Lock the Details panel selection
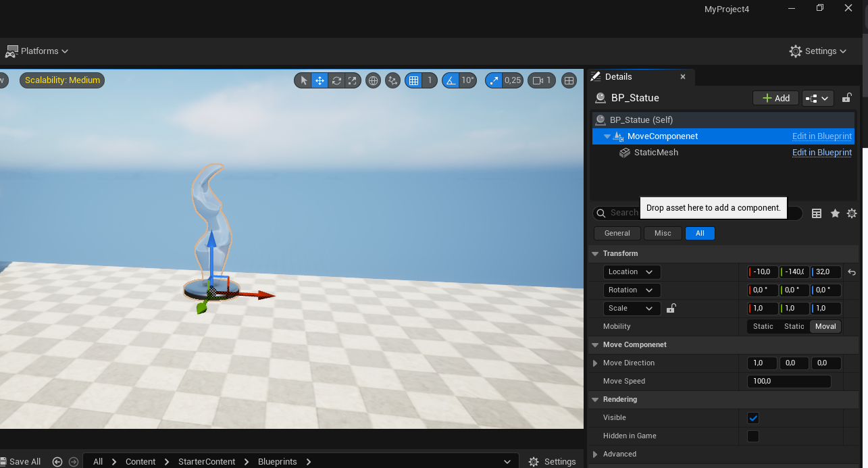 [x=846, y=98]
